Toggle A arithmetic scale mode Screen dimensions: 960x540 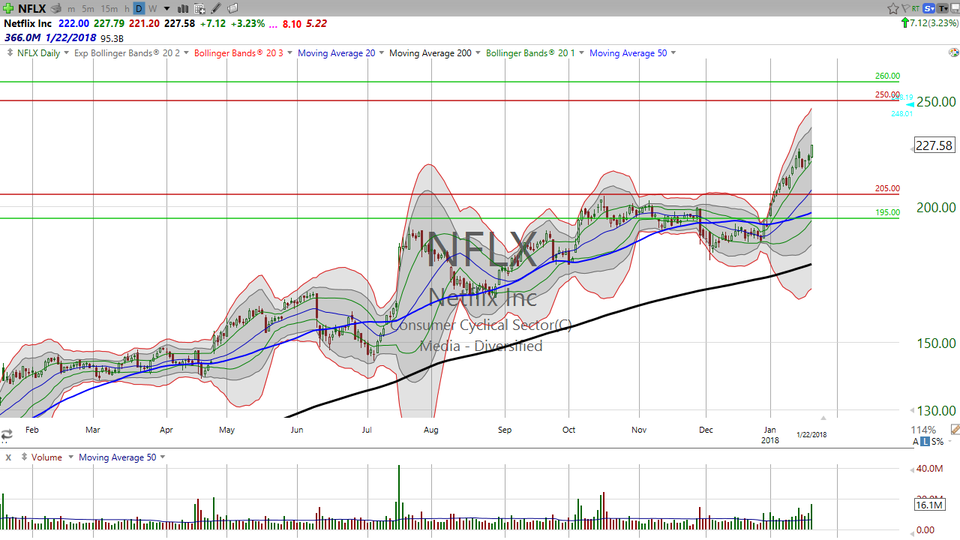(x=916, y=441)
